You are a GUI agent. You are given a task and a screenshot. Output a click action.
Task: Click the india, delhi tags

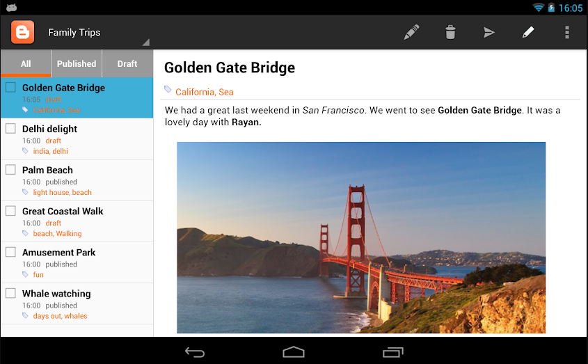point(51,151)
